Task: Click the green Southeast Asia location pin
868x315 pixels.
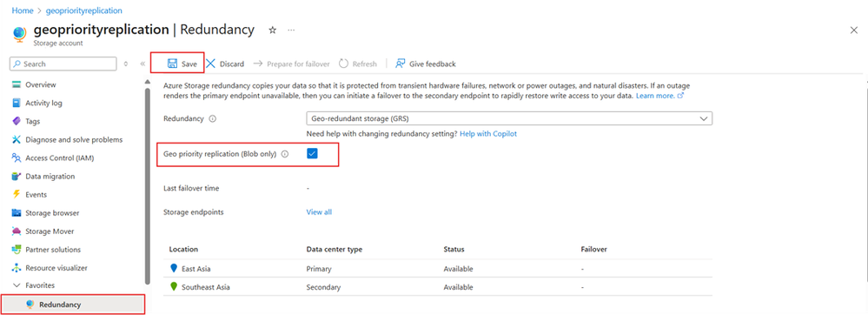Action: pyautogui.click(x=174, y=286)
